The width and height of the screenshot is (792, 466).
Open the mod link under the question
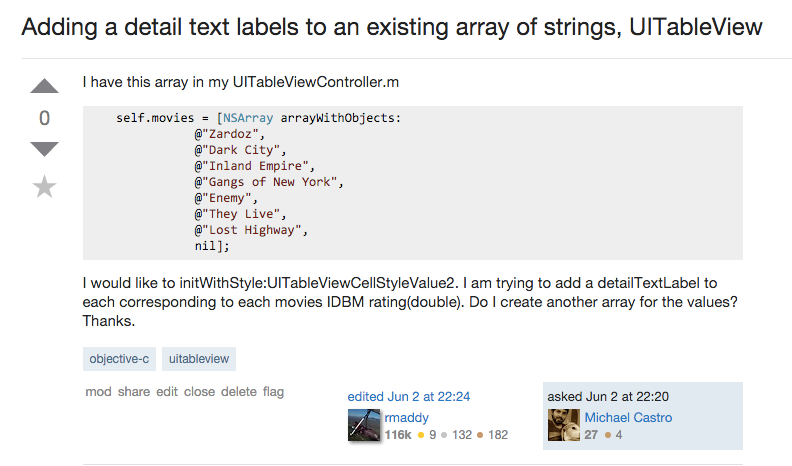(x=98, y=392)
